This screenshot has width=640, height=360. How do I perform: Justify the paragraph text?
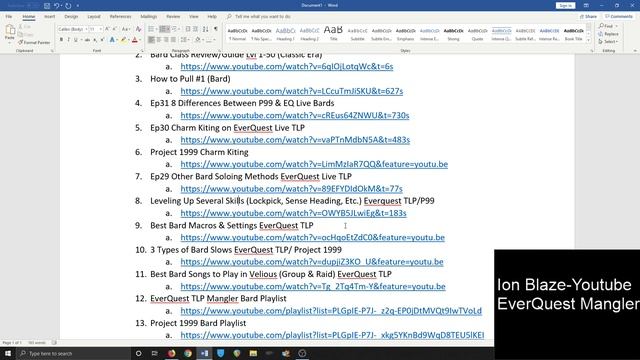tap(173, 40)
